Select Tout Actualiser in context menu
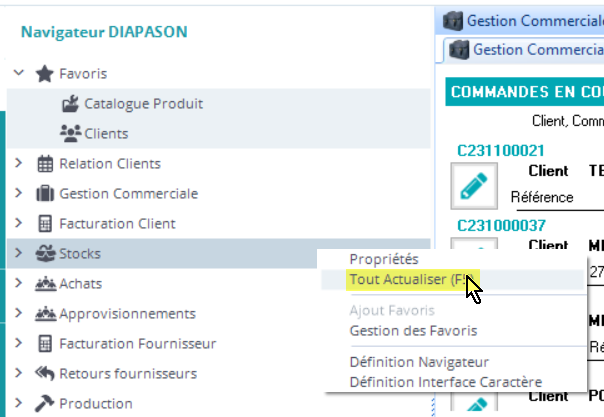The height and width of the screenshot is (417, 604). coord(413,279)
